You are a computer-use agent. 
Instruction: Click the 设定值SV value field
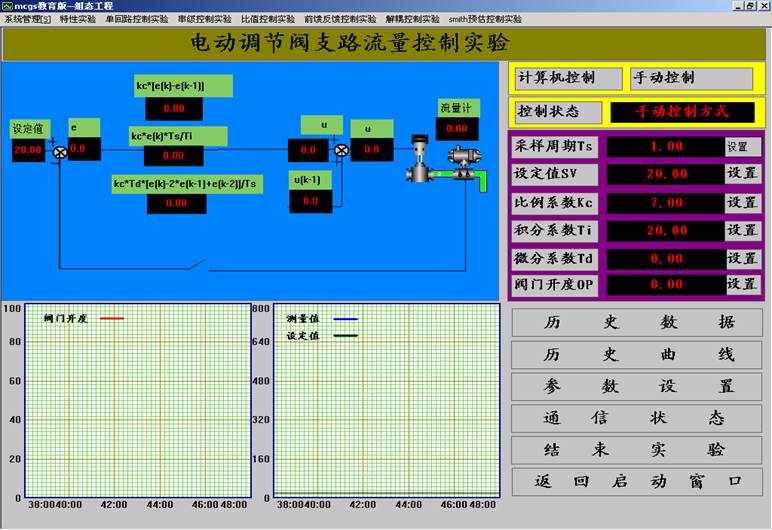665,174
